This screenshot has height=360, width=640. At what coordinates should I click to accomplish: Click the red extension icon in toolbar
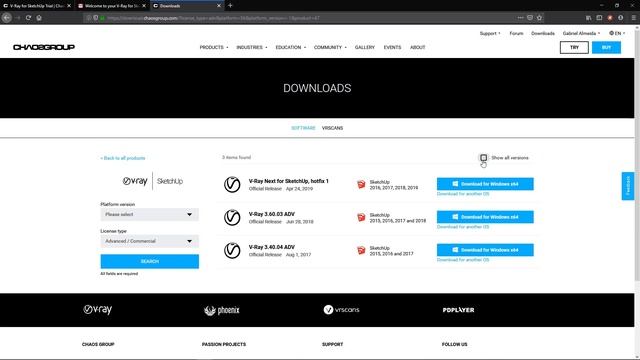(610, 18)
